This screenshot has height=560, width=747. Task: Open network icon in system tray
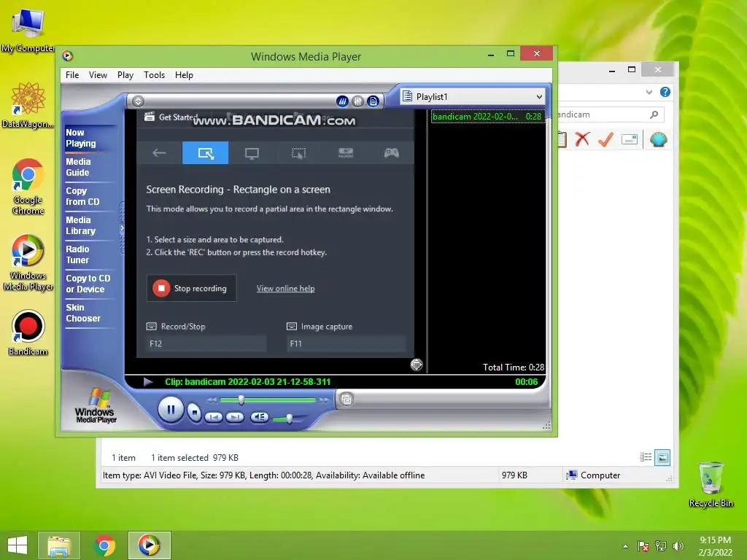point(661,546)
